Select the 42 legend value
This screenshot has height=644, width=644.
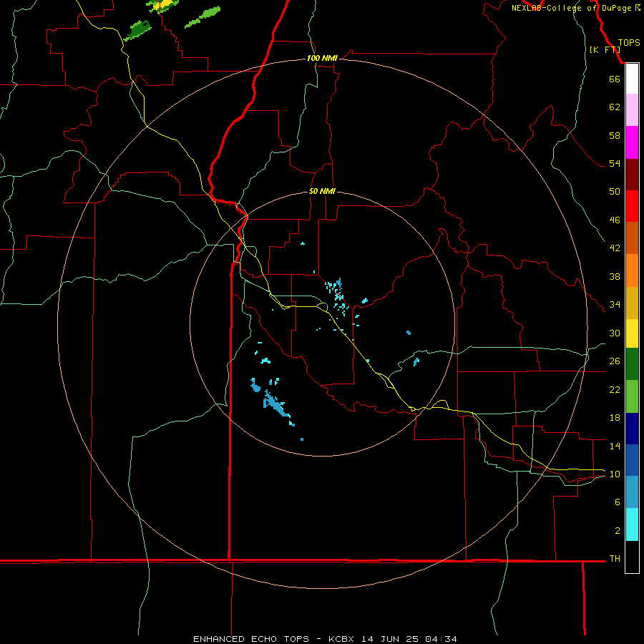(x=615, y=248)
